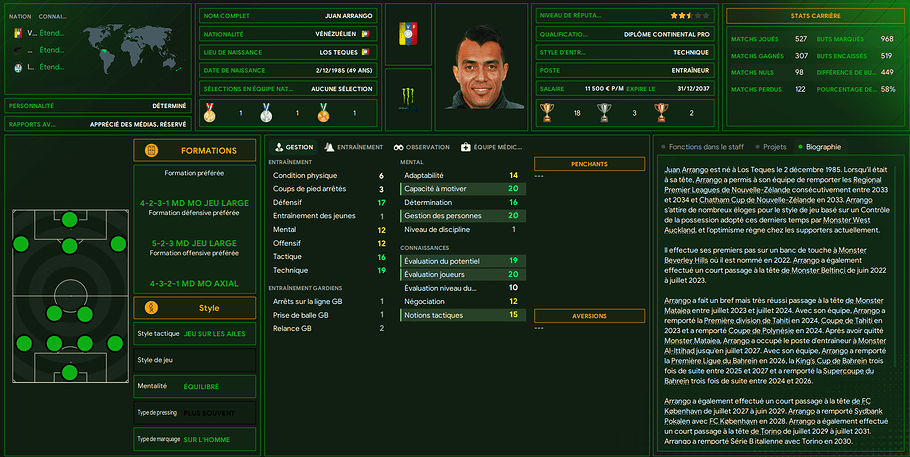Open the Mentalité Équilibré dropdown
910x457 pixels.
(x=194, y=387)
